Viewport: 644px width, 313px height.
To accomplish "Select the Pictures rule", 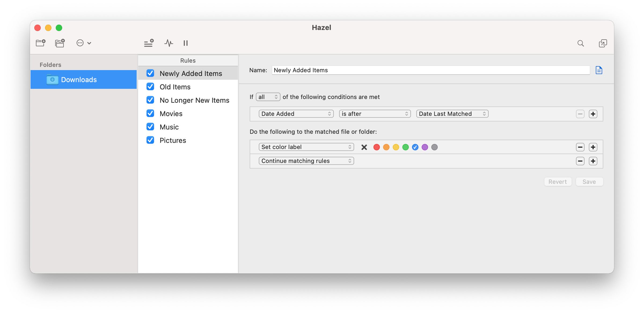I will coord(188,140).
